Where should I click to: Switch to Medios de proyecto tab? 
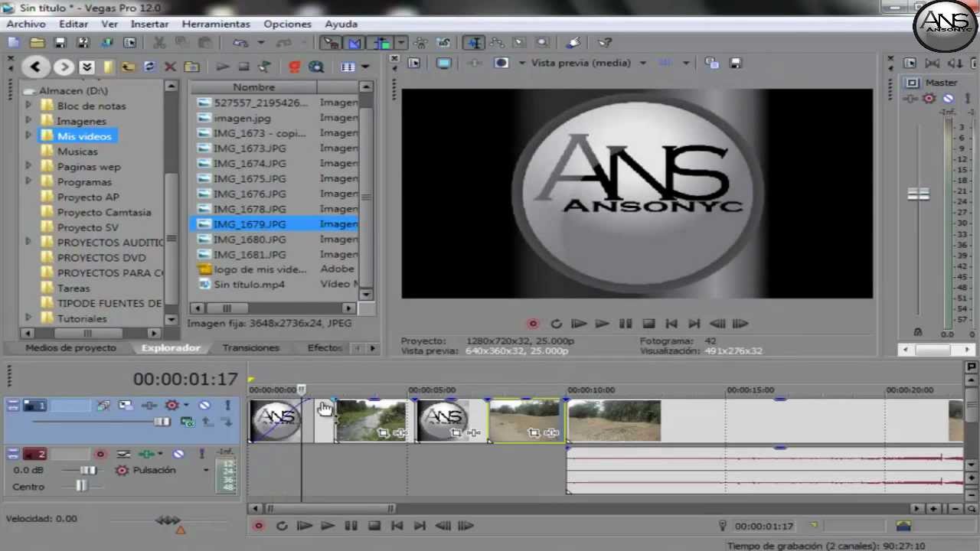coord(70,347)
